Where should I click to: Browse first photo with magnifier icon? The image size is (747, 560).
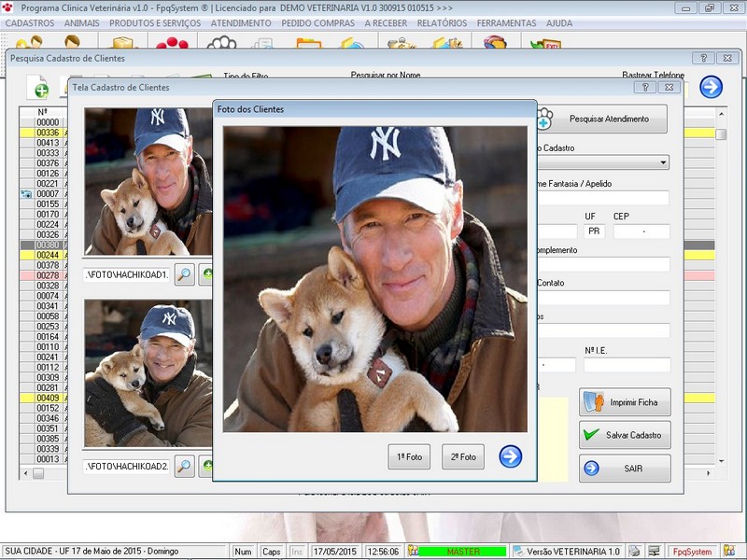click(x=184, y=274)
